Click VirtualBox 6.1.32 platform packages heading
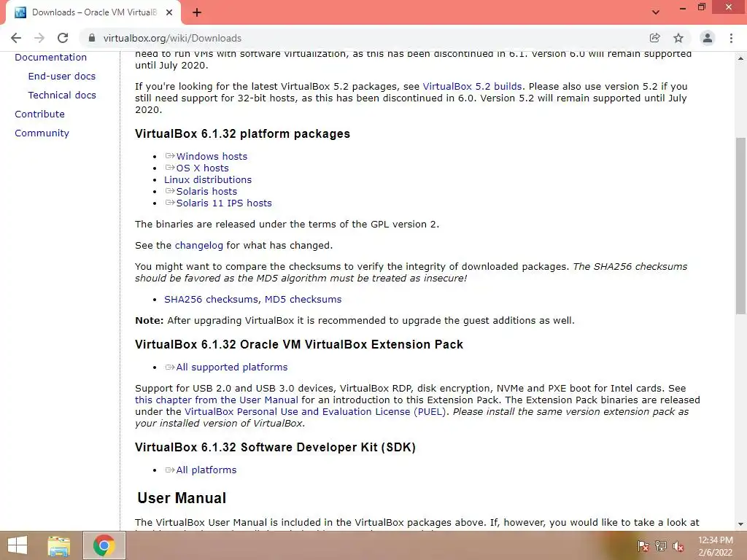747x560 pixels. pos(242,134)
